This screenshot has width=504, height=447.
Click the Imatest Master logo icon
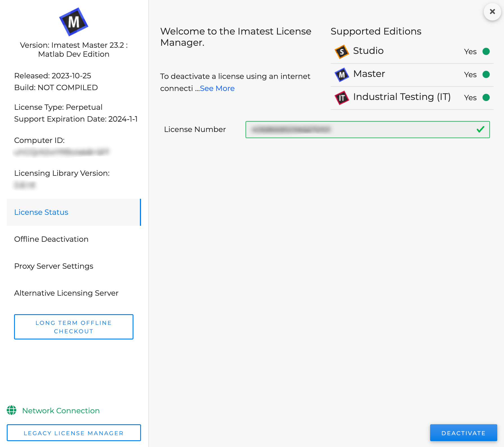(74, 22)
